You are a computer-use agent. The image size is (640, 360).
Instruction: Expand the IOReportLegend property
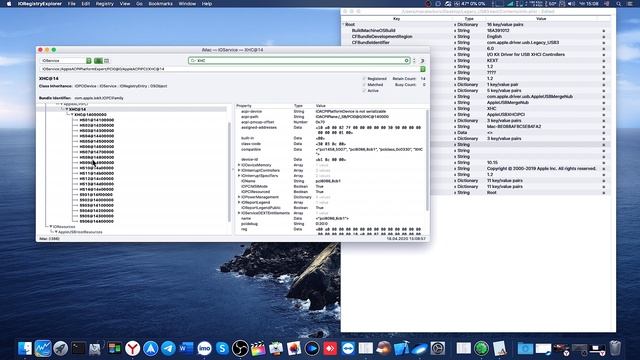pyautogui.click(x=239, y=202)
